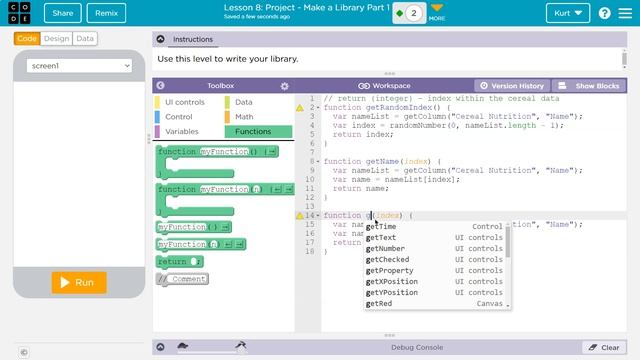Run the app
The image size is (640, 360).
[79, 282]
